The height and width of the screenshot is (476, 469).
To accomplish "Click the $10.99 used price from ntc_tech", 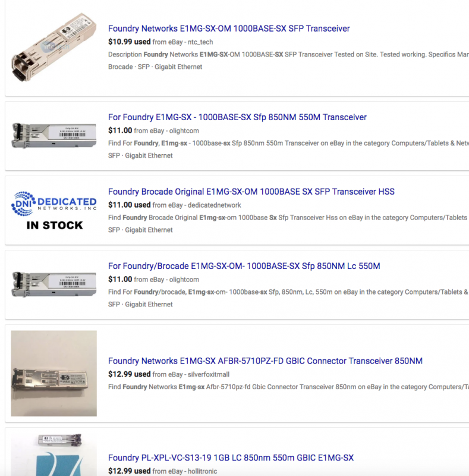I will click(129, 42).
